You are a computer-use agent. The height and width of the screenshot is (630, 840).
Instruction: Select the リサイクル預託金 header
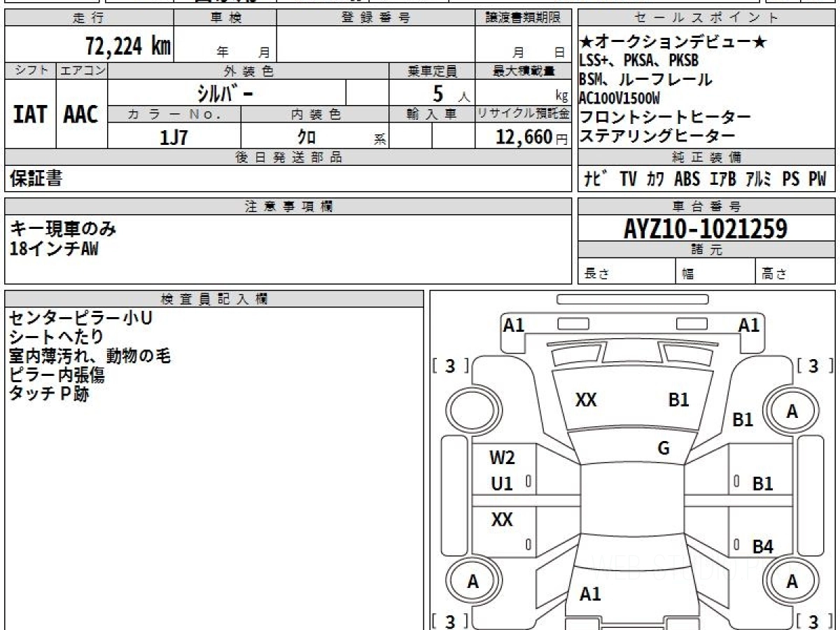click(x=524, y=114)
